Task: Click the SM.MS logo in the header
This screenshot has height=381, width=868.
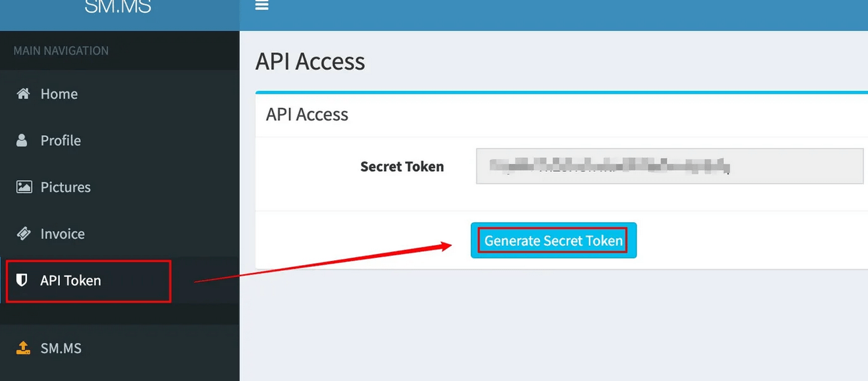Action: coord(118,7)
